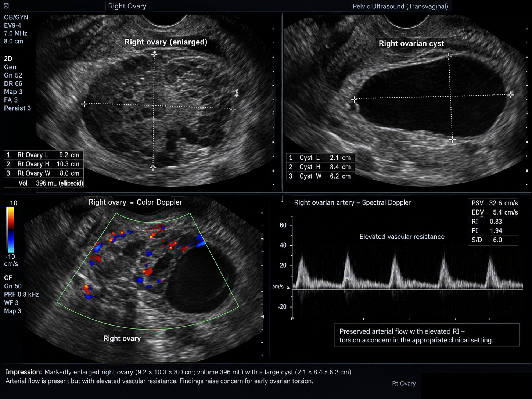Select the 'Right Ovary' header label
This screenshot has width=532, height=399.
(127, 6)
